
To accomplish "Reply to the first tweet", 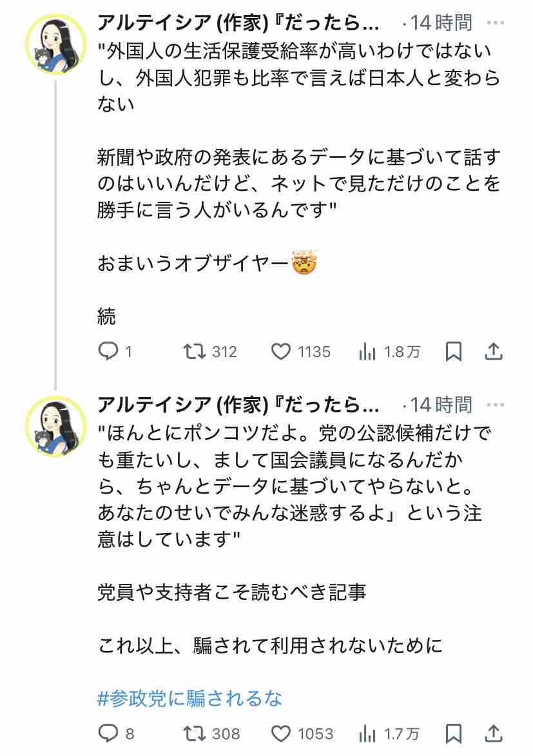I will click(107, 351).
